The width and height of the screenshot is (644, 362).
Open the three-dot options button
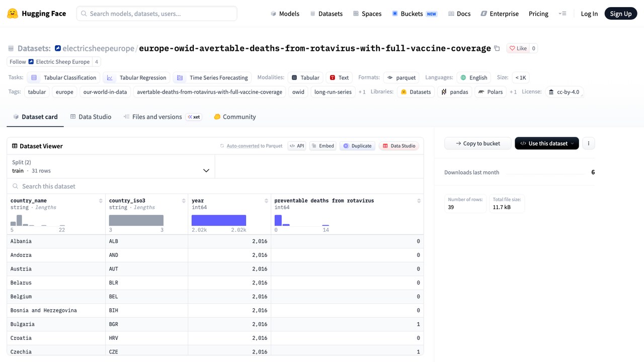pyautogui.click(x=589, y=143)
